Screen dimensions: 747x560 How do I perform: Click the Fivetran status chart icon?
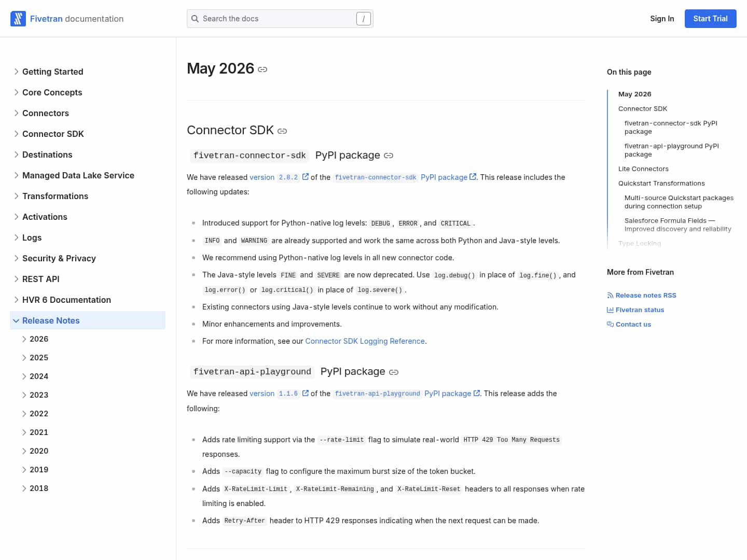[610, 310]
